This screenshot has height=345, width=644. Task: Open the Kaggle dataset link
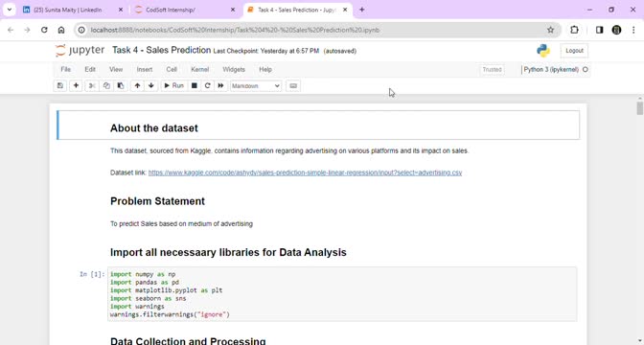[x=305, y=172]
